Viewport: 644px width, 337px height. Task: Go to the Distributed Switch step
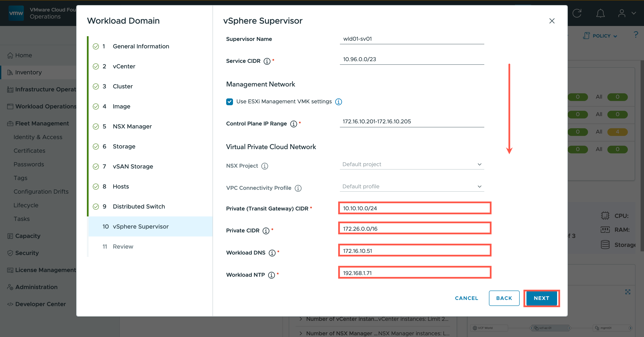point(139,206)
